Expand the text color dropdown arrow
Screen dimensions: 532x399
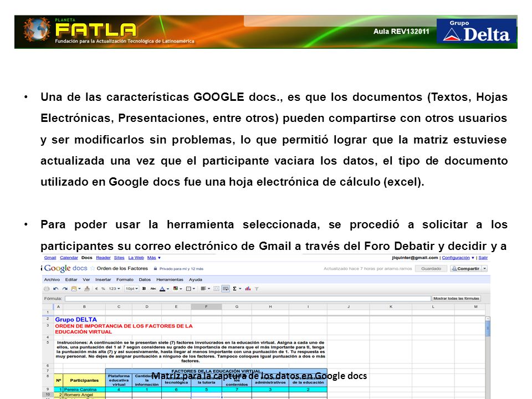click(x=167, y=289)
